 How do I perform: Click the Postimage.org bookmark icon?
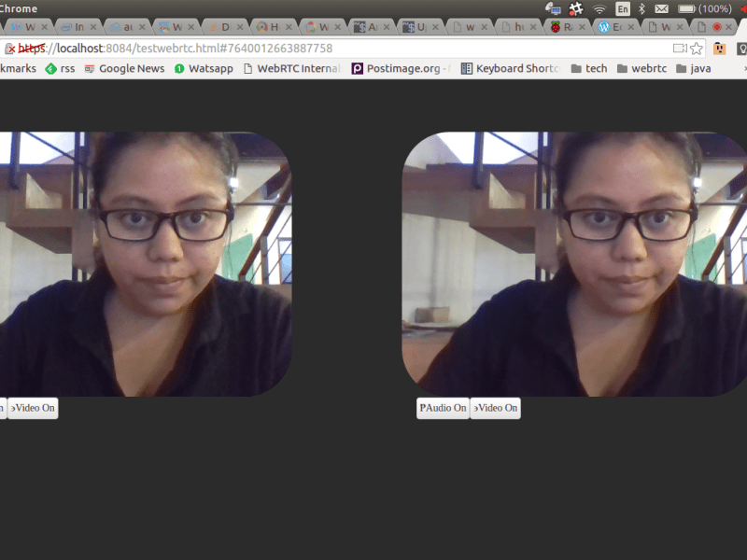coord(357,67)
